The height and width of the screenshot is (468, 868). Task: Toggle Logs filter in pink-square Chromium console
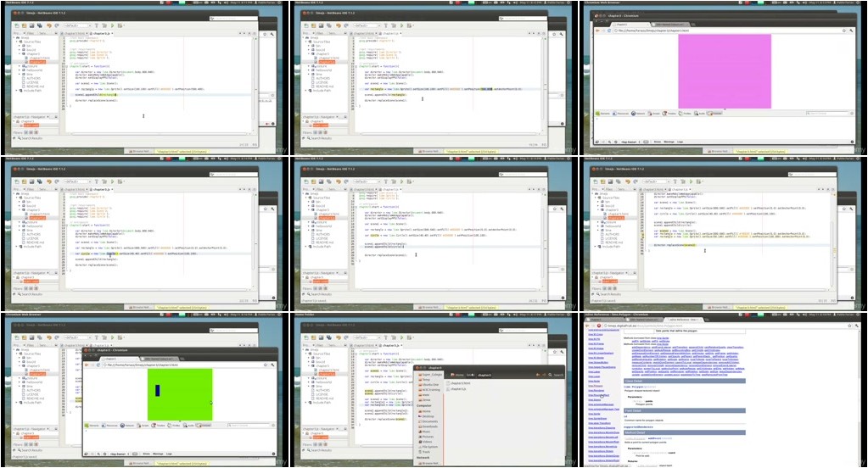click(x=680, y=142)
